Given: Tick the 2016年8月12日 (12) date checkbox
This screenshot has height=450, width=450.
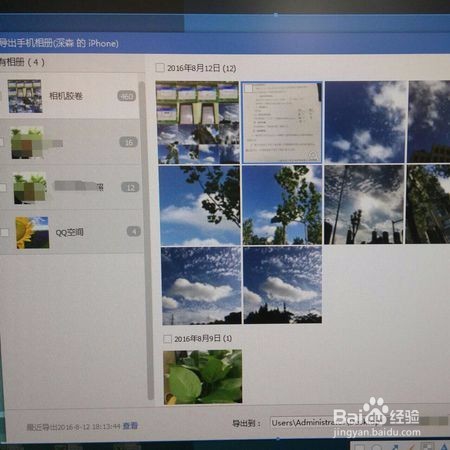Looking at the screenshot, I should [x=160, y=68].
